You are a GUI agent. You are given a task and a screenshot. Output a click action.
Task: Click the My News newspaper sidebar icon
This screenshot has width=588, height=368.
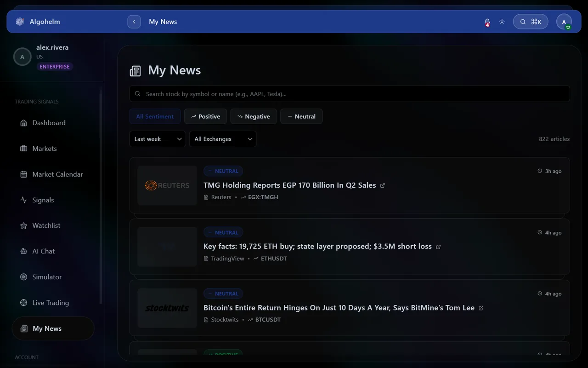pos(24,328)
